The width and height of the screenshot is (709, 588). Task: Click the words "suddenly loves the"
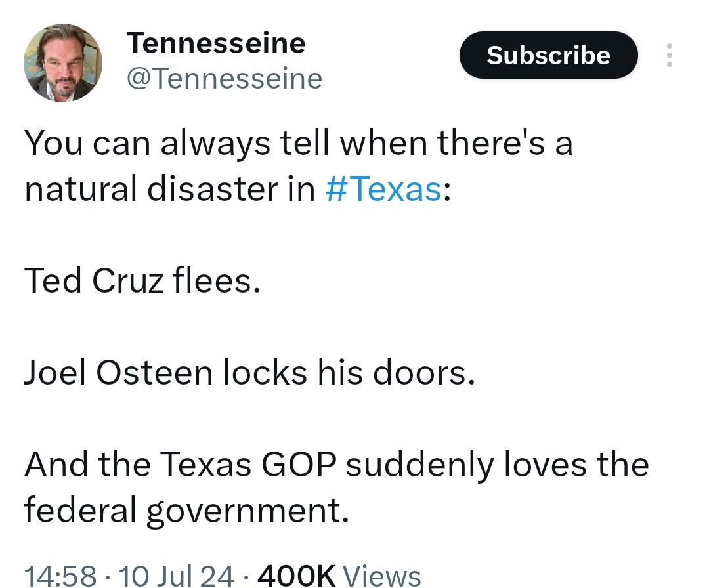tap(497, 465)
